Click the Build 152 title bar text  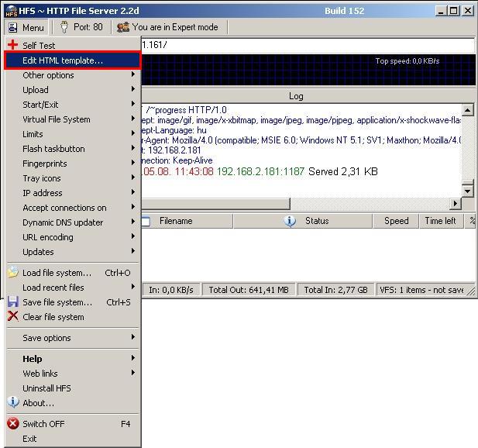click(344, 11)
